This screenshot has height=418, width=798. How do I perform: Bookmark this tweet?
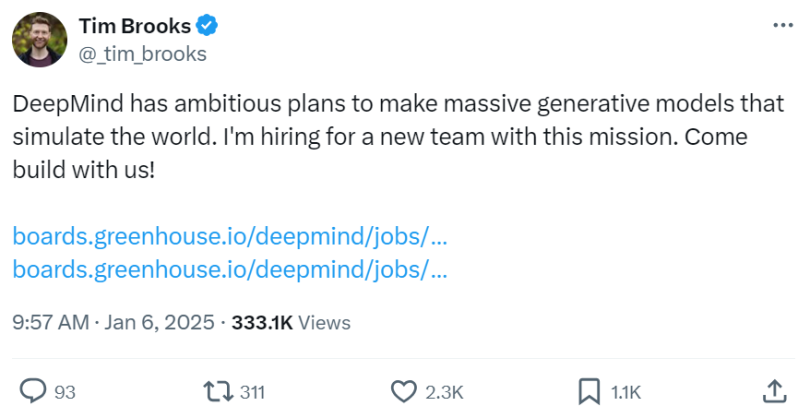tap(589, 391)
